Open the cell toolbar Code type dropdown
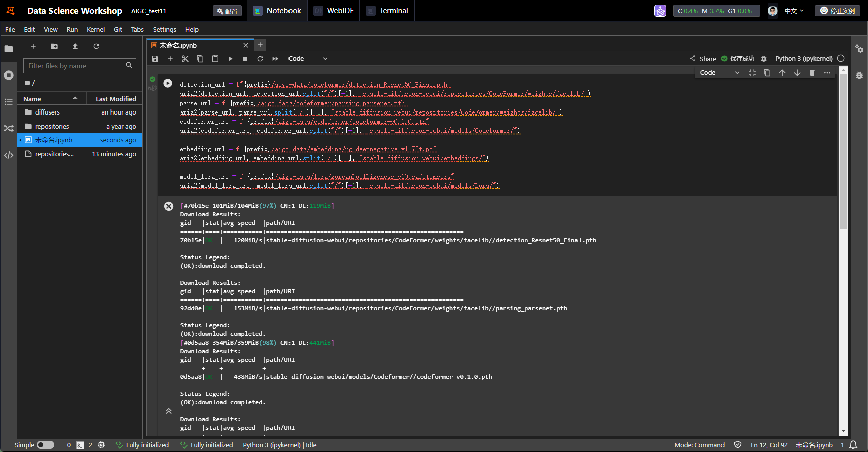The height and width of the screenshot is (452, 868). pyautogui.click(x=719, y=73)
